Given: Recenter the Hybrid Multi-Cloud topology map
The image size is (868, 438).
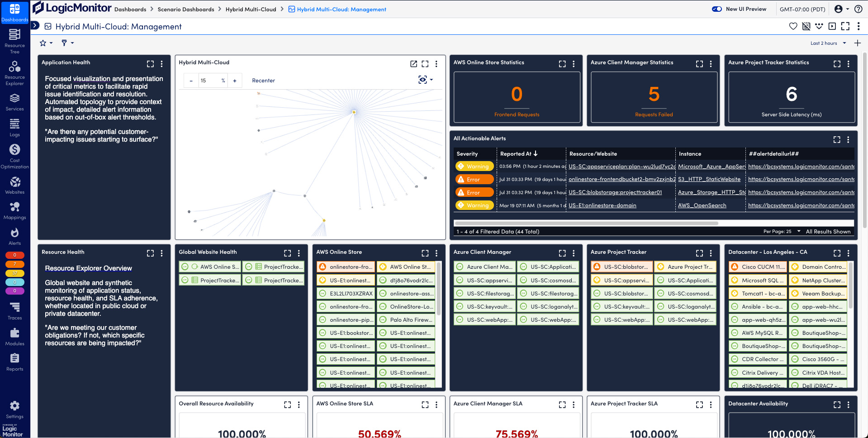Looking at the screenshot, I should point(264,80).
